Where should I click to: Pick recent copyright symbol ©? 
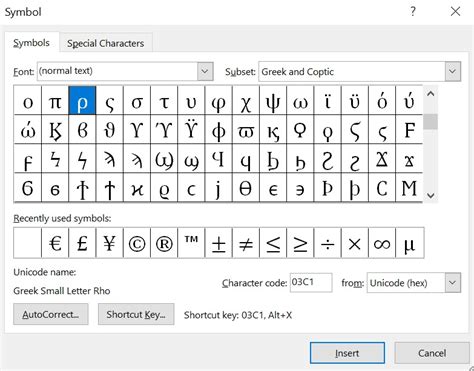pos(137,243)
